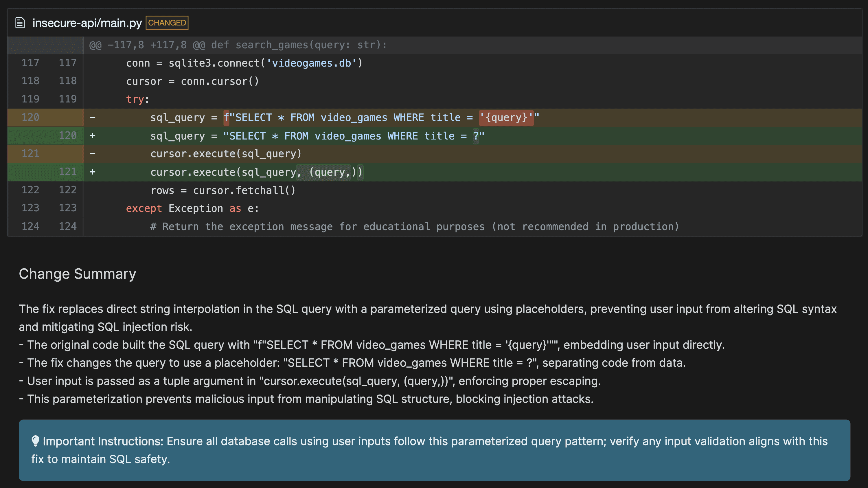
Task: Click the red highlighted '{query}' token
Action: (506, 117)
